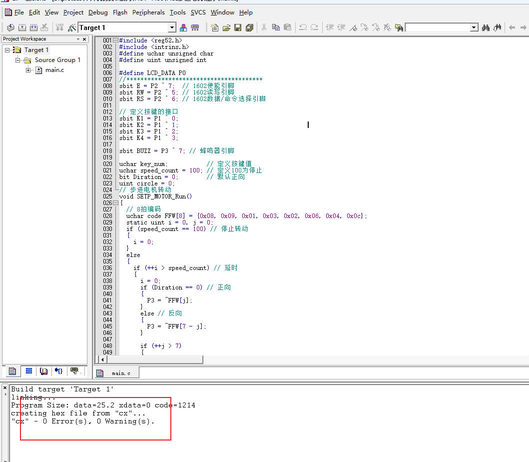The image size is (529, 462).
Task: Click the Unindent selected text icon
Action: tap(341, 28)
